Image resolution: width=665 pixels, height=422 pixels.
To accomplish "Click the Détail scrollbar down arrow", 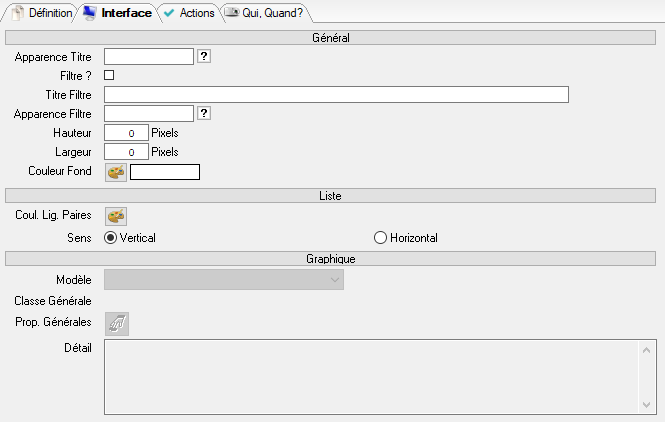I will (647, 405).
